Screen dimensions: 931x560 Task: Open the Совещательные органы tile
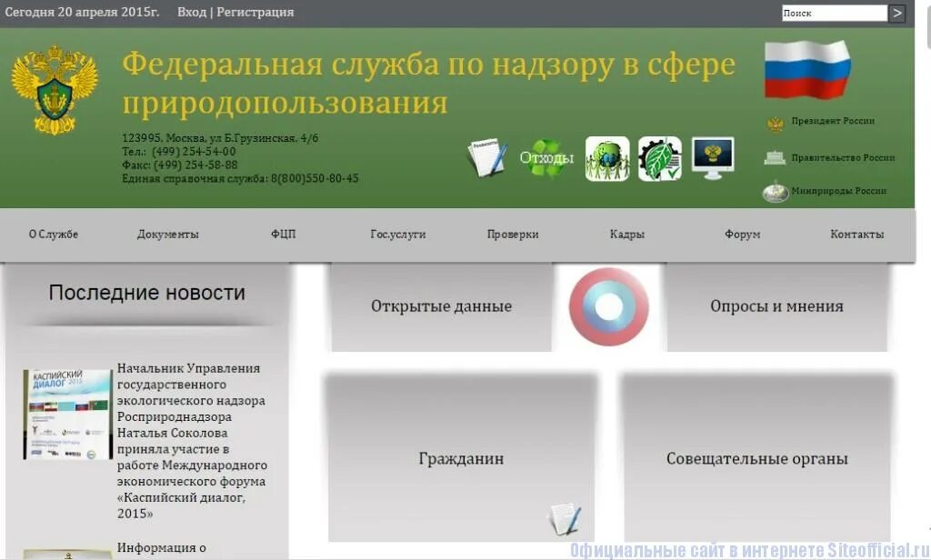coord(757,458)
